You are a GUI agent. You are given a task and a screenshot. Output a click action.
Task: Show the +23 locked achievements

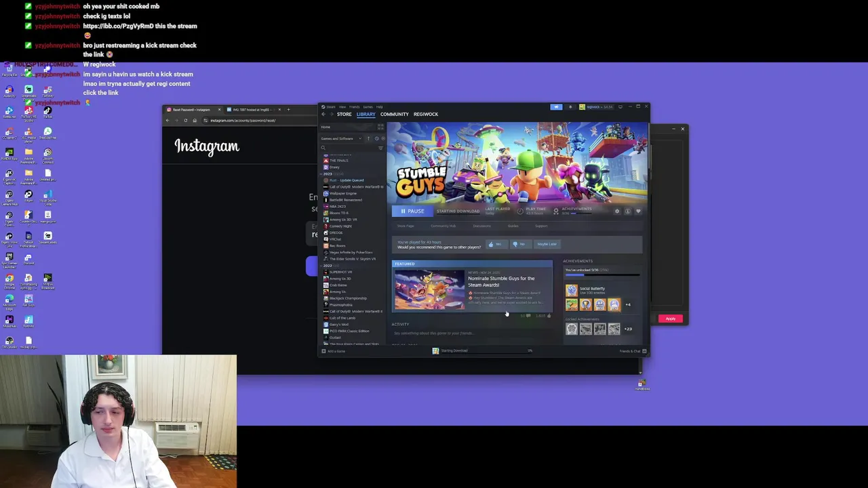click(628, 329)
